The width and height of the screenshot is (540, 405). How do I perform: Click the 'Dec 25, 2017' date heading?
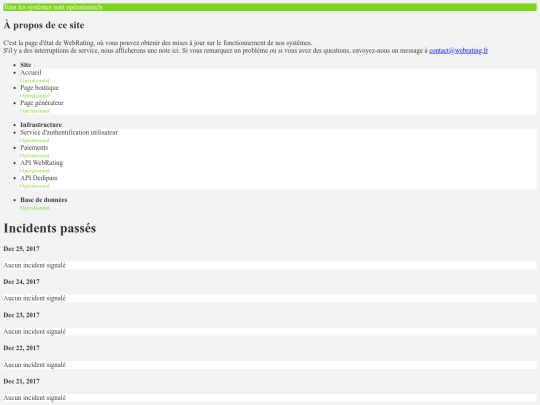click(x=21, y=249)
